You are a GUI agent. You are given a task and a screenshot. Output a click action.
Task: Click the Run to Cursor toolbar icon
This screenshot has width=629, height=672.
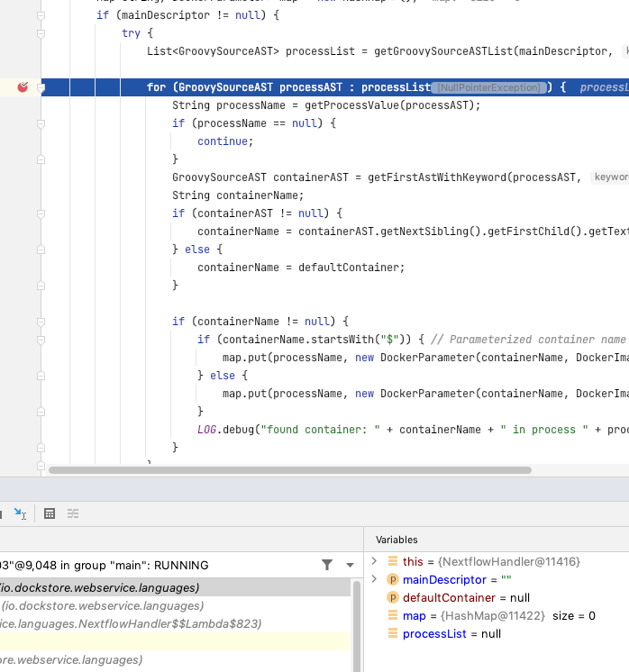pos(20,513)
